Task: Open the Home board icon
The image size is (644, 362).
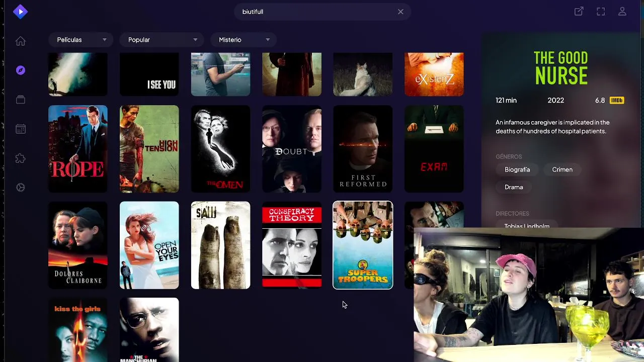Action: [x=21, y=41]
